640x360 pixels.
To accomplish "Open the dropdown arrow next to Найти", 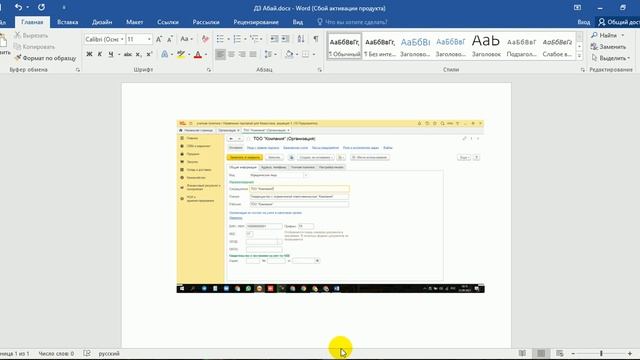I will pos(623,36).
